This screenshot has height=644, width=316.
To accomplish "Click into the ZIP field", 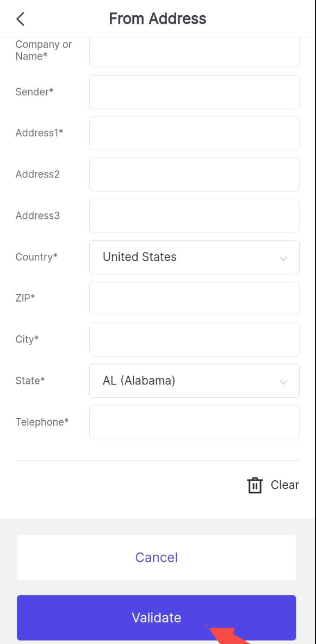I will pyautogui.click(x=194, y=298).
